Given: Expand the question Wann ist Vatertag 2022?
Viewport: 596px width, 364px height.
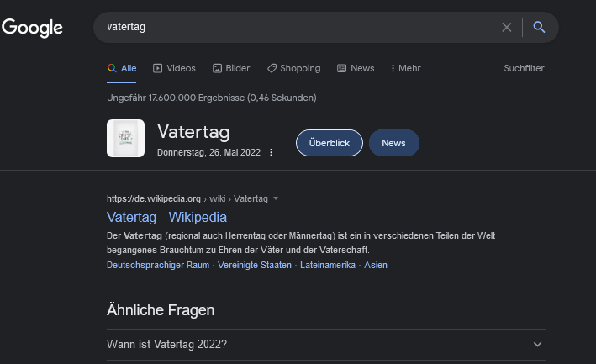Looking at the screenshot, I should pyautogui.click(x=325, y=344).
